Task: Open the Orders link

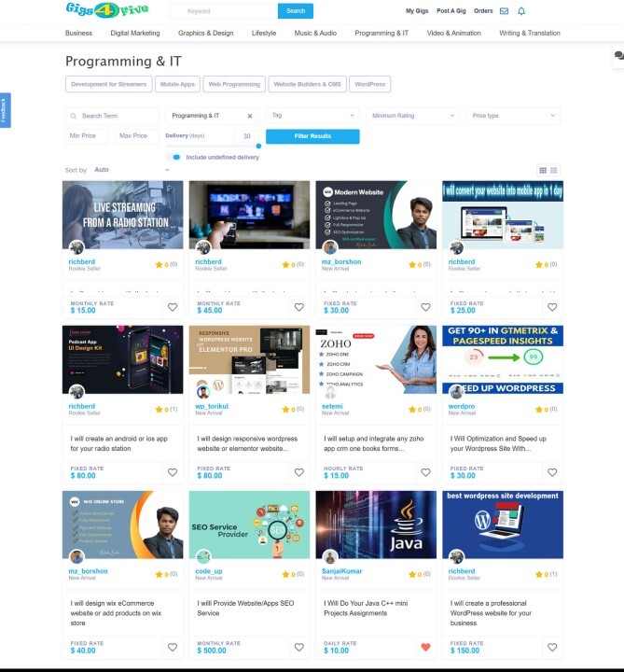Action: click(483, 11)
